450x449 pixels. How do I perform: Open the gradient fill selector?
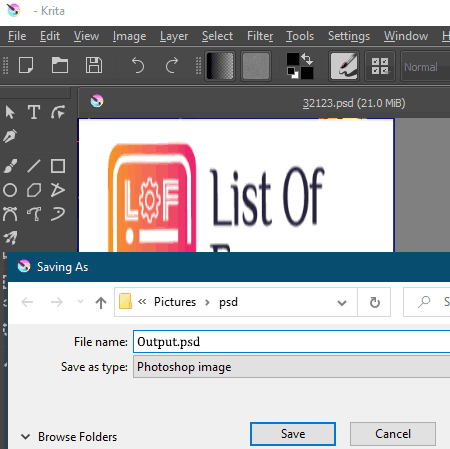(x=220, y=66)
